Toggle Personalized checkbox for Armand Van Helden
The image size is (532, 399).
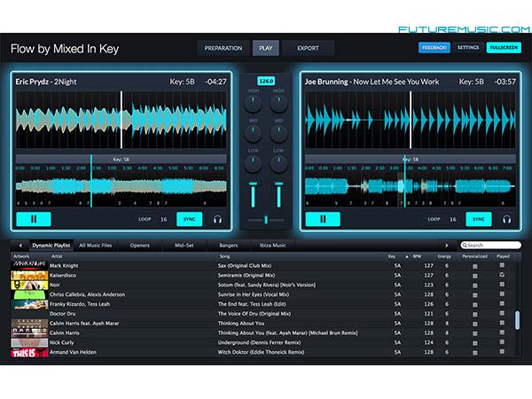[475, 353]
